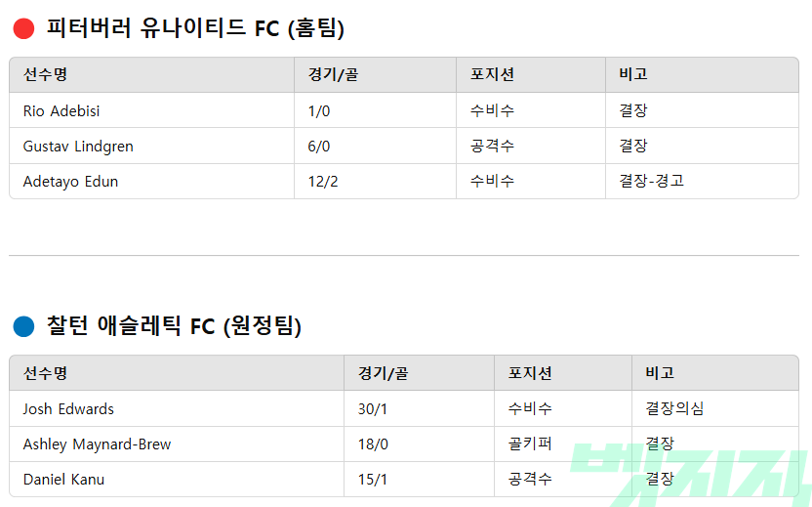812x507 pixels.
Task: Open Gustav Lindgren's player entry
Action: pyautogui.click(x=78, y=147)
